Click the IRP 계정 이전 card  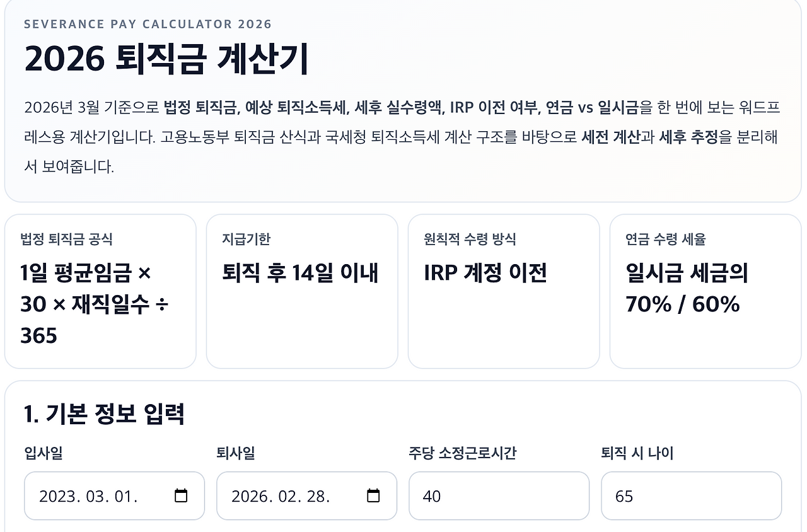coord(504,291)
